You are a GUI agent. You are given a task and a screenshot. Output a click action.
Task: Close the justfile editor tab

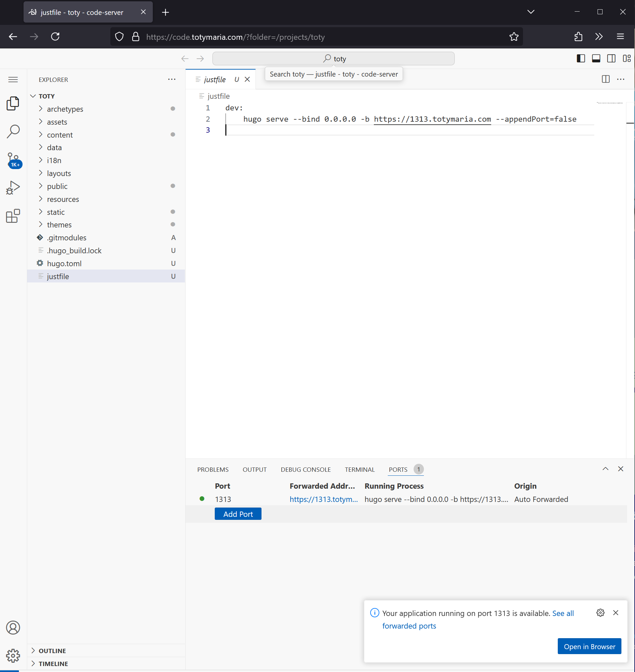(248, 79)
